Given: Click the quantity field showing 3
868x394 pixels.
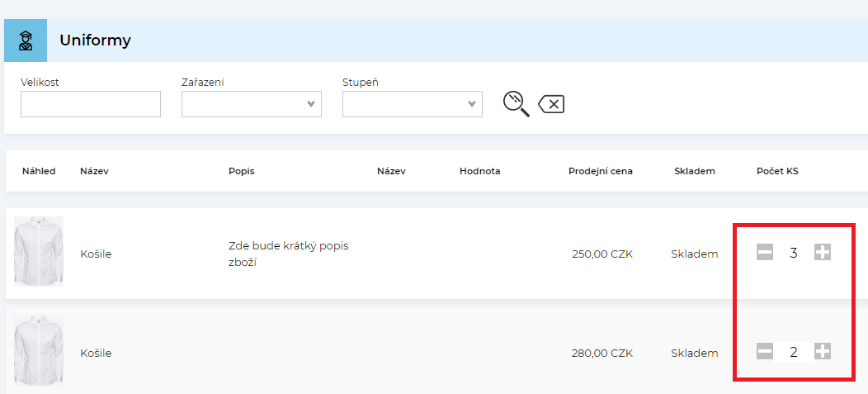Looking at the screenshot, I should click(793, 253).
